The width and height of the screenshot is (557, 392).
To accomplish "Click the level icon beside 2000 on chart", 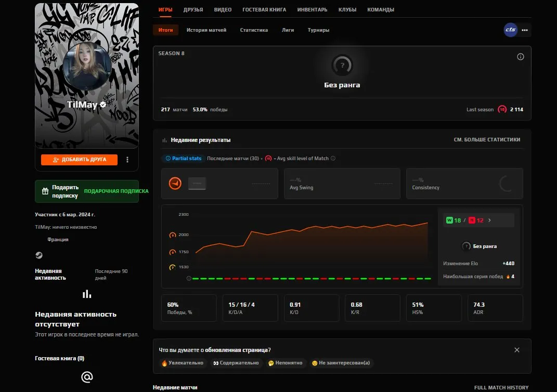I will (x=172, y=235).
